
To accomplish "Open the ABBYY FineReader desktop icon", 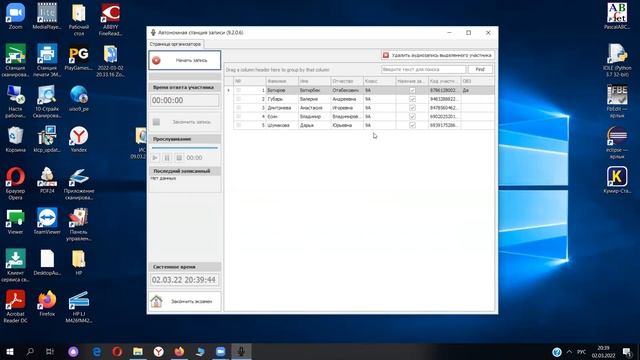I will click(110, 20).
